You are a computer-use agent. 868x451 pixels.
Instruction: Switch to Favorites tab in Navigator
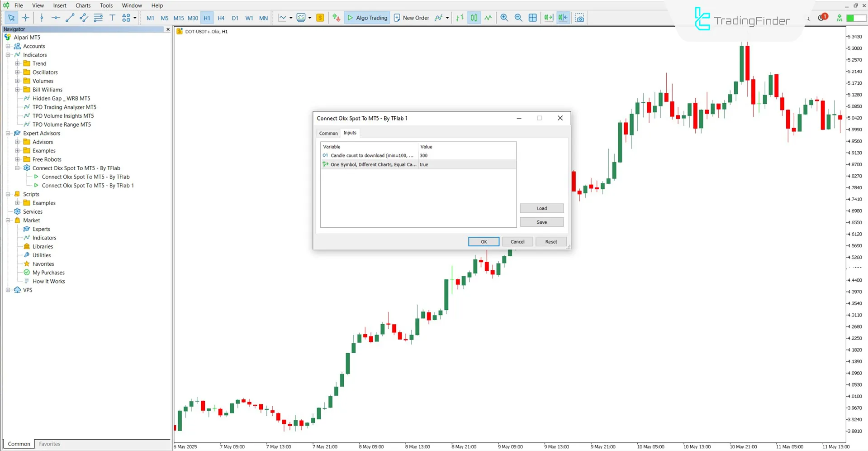tap(49, 444)
